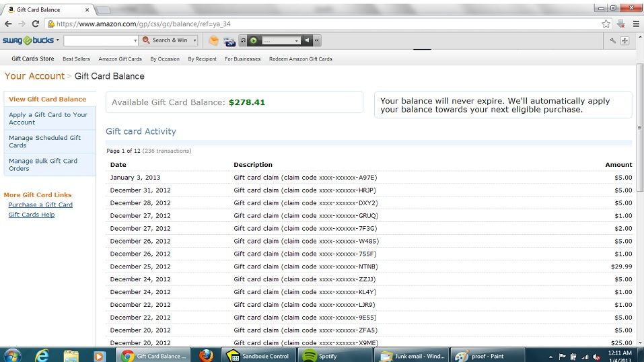644x362 pixels.
Task: Collapse the radio player with double arrow
Action: 317,40
